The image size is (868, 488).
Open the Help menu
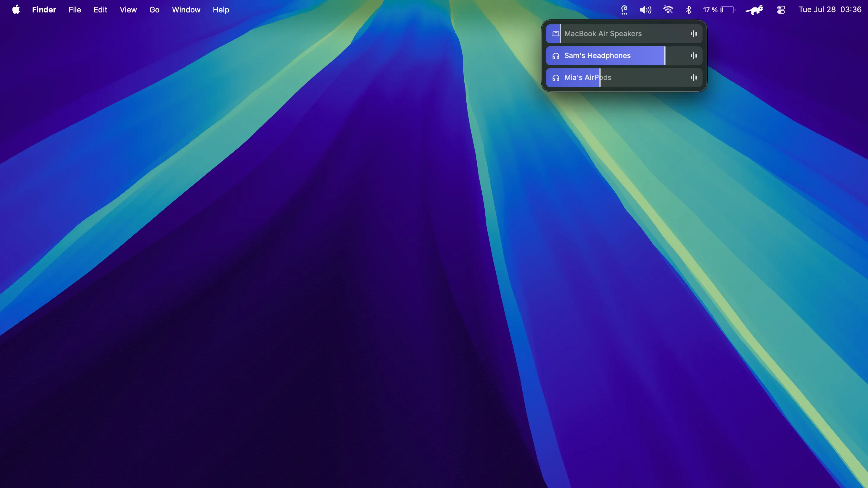pos(221,10)
